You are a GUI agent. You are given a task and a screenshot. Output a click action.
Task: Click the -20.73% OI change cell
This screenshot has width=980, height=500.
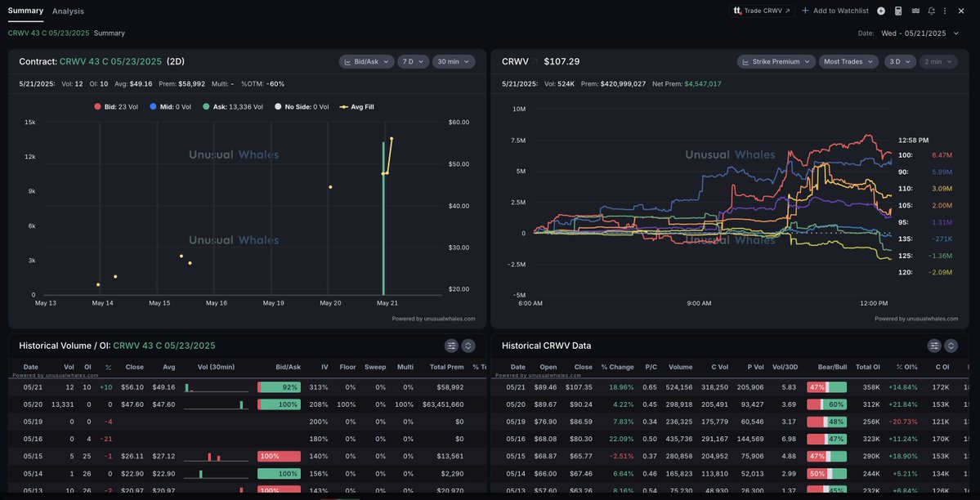click(x=902, y=422)
